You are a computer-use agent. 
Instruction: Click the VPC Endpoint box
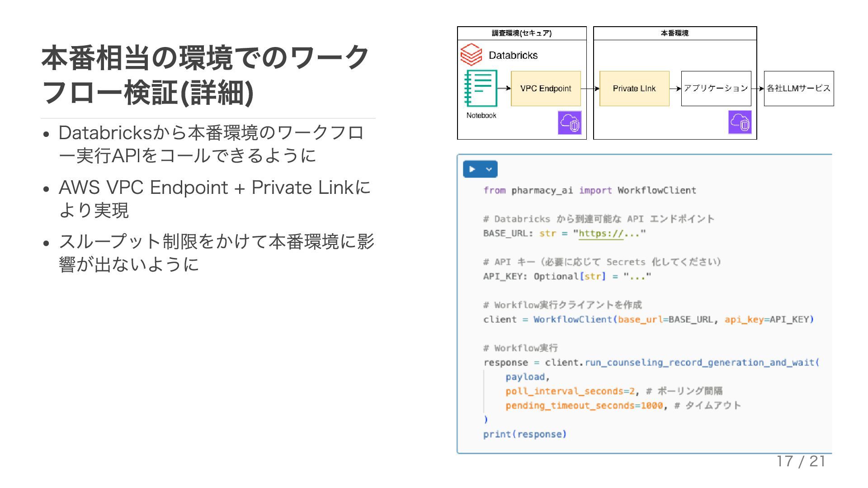tap(546, 89)
